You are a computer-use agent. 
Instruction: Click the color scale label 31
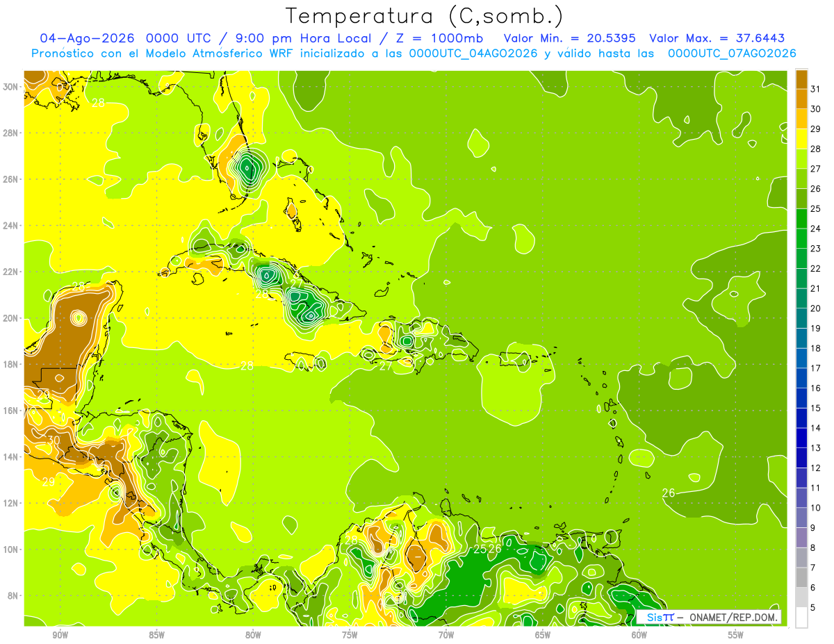point(815,88)
